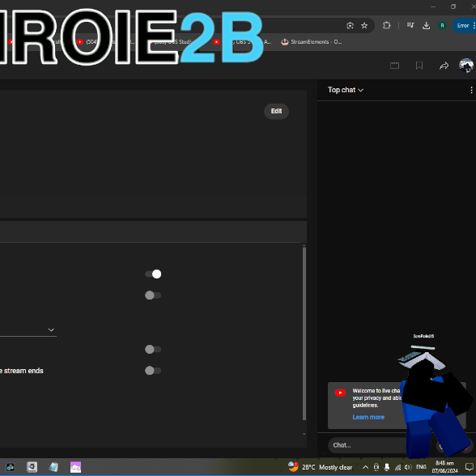Click the share arrow icon
This screenshot has width=476, height=476.
tap(444, 66)
